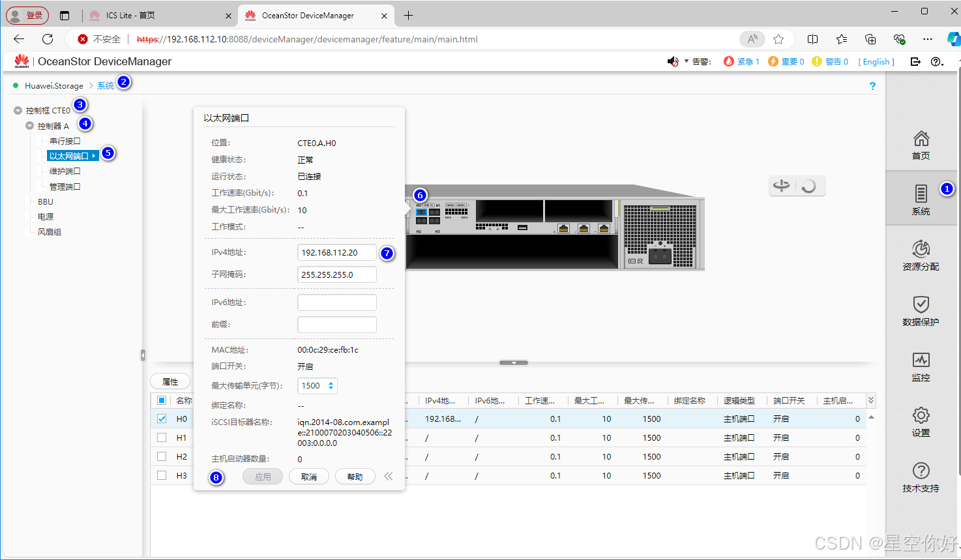Toggle the select-all header checkbox

[x=162, y=400]
